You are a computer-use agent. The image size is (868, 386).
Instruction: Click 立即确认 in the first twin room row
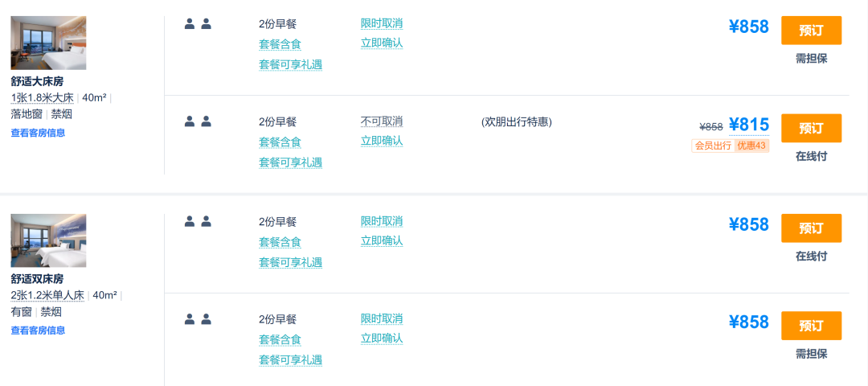382,240
